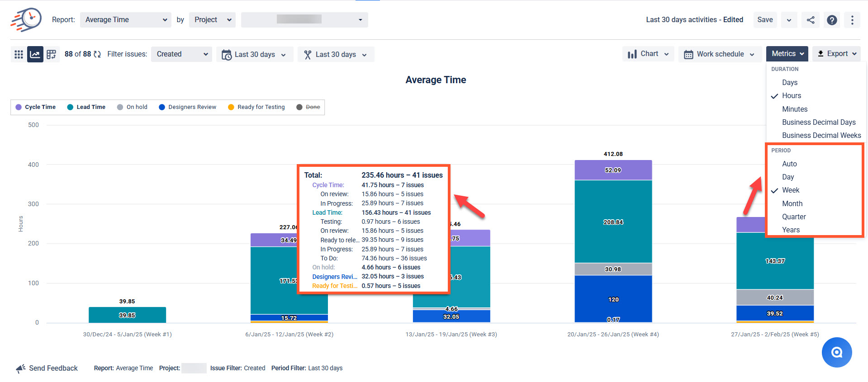Click the blue 120 segment in Week #4 bar

613,299
